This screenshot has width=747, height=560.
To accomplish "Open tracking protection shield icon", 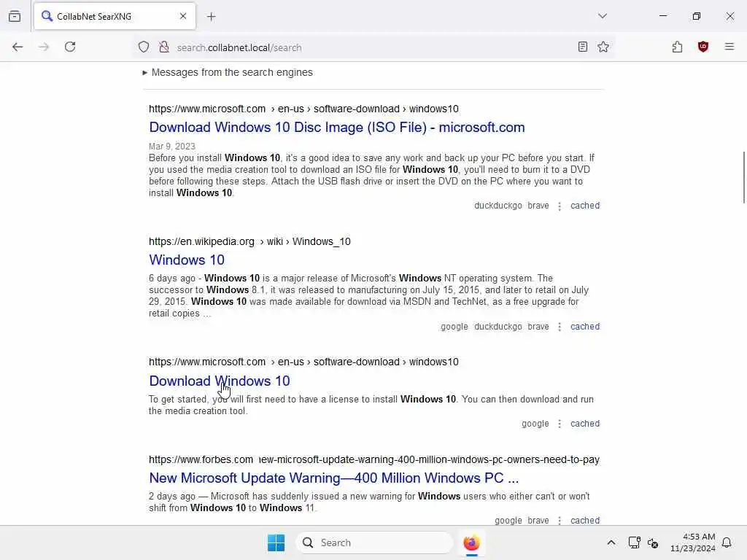I will click(144, 47).
